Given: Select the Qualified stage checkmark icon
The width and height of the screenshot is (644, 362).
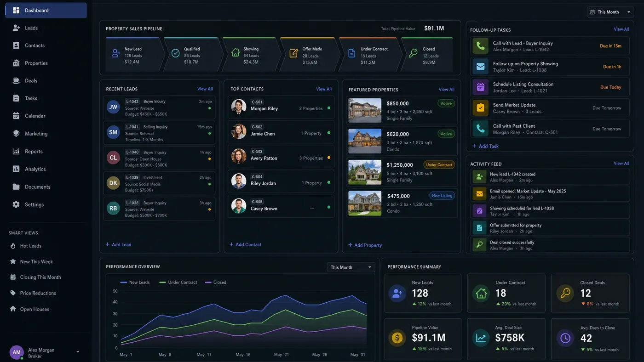Looking at the screenshot, I should pos(175,53).
